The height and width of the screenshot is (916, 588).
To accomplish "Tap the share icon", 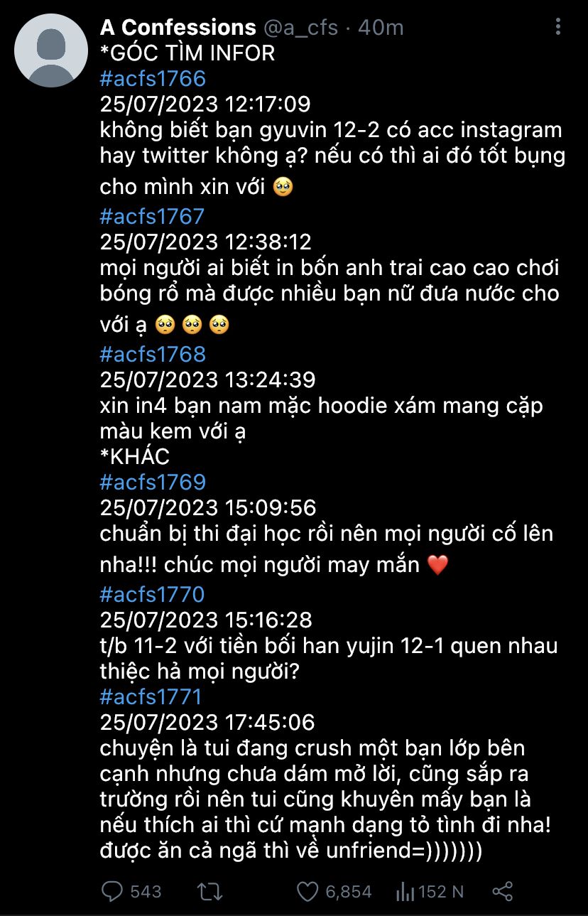I will 502,891.
